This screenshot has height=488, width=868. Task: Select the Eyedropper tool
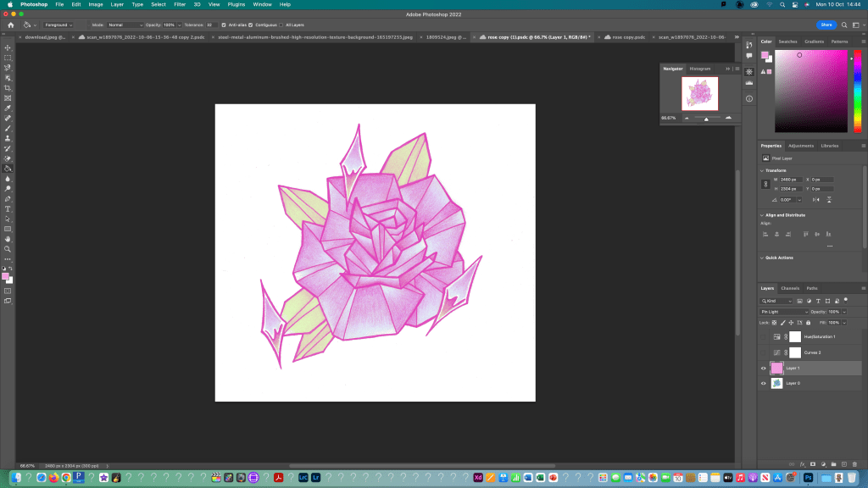point(8,108)
